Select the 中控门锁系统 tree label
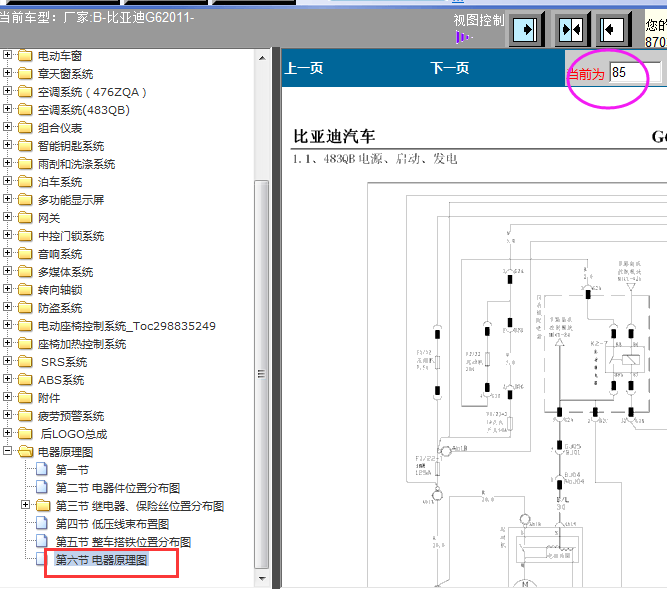 tap(71, 236)
